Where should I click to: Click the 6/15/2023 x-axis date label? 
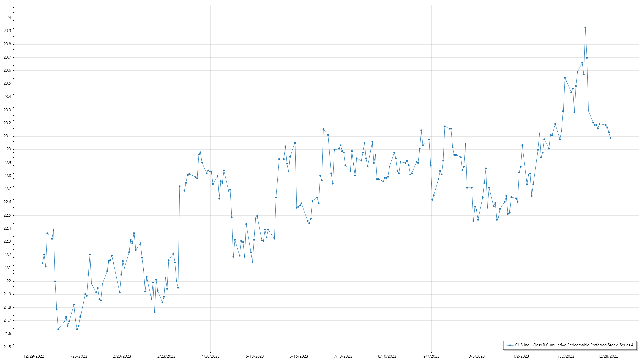coord(299,356)
